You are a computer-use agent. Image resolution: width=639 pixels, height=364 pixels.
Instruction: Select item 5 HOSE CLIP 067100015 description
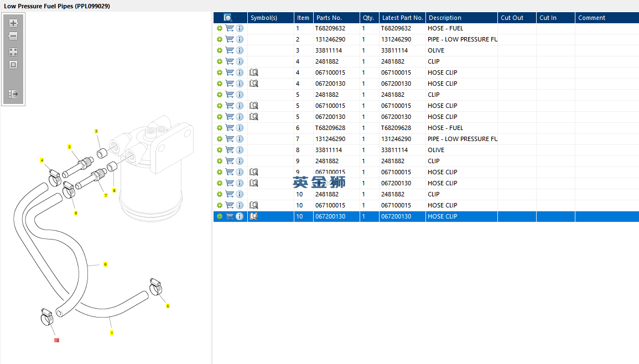443,106
